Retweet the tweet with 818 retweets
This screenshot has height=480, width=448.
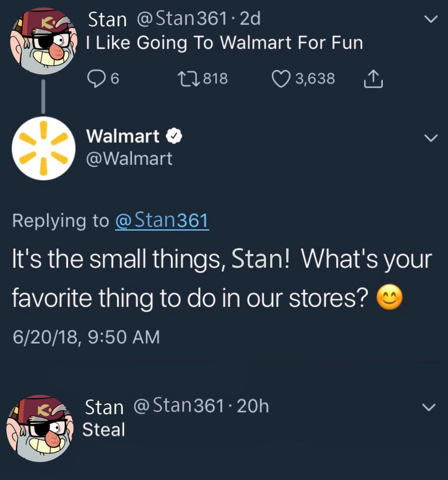click(x=188, y=78)
